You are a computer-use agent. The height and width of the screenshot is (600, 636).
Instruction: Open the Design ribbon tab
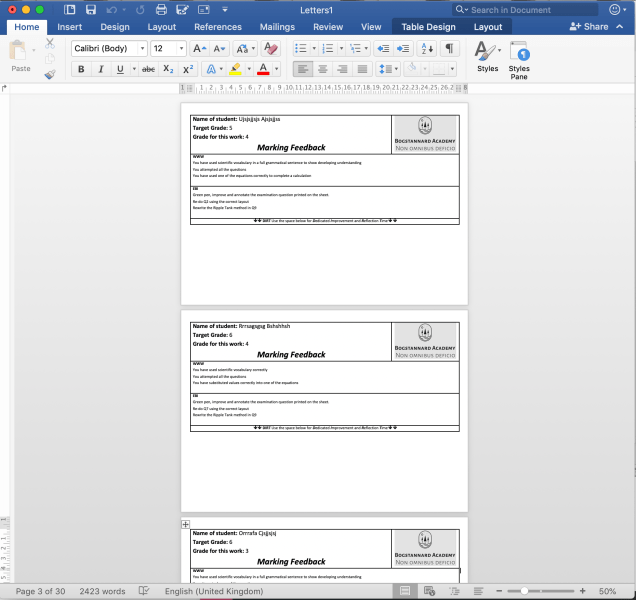[x=115, y=27]
